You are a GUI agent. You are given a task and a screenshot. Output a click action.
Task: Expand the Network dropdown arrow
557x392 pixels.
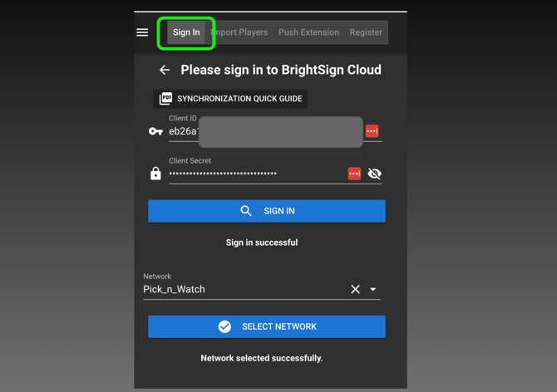point(373,290)
